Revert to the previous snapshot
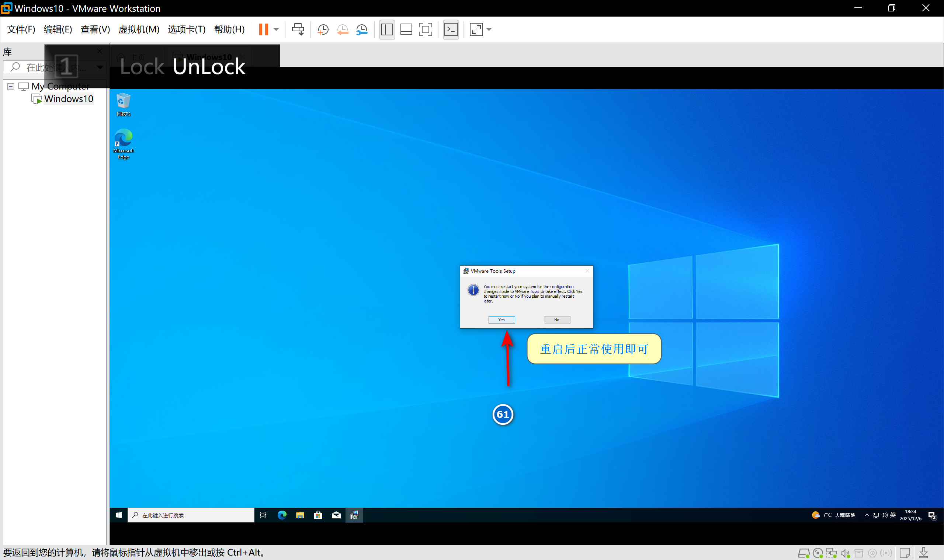The height and width of the screenshot is (560, 944). [343, 29]
